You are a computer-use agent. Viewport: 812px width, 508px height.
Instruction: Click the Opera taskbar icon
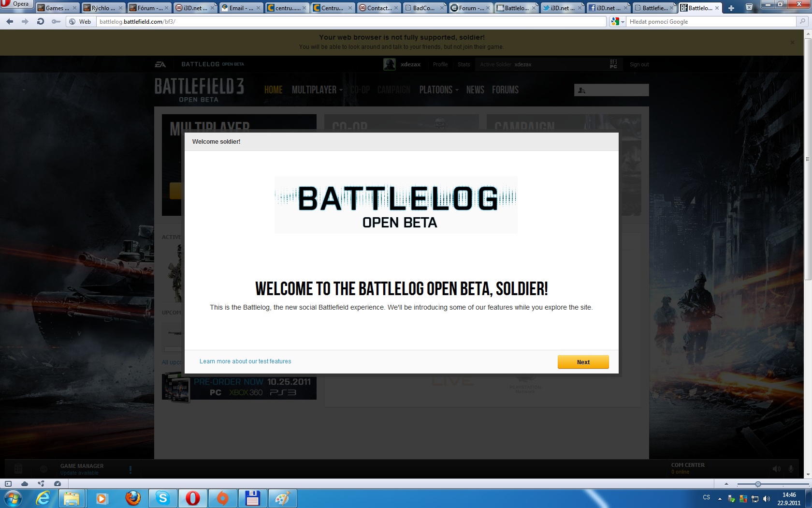click(x=193, y=498)
